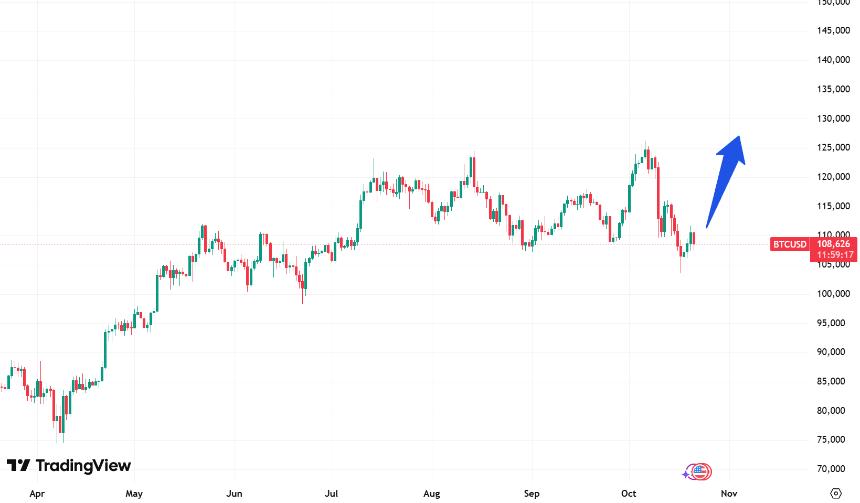This screenshot has width=860, height=503.
Task: Click the 85,000 price scale label
Action: (833, 381)
